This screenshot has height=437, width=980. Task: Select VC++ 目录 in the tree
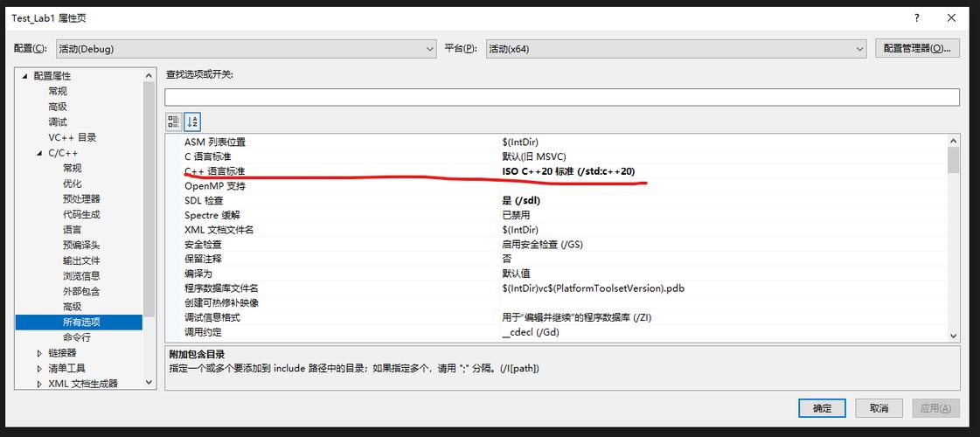click(72, 137)
